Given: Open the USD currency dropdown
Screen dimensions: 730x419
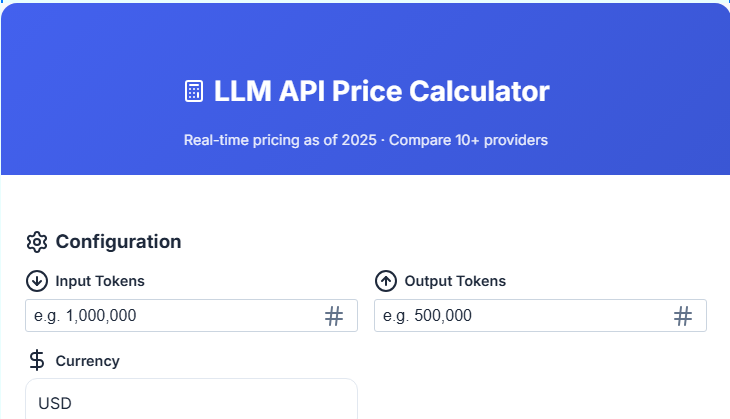Looking at the screenshot, I should 191,402.
